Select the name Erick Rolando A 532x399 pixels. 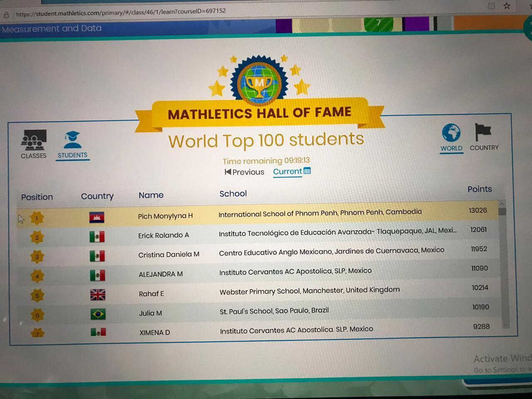163,235
